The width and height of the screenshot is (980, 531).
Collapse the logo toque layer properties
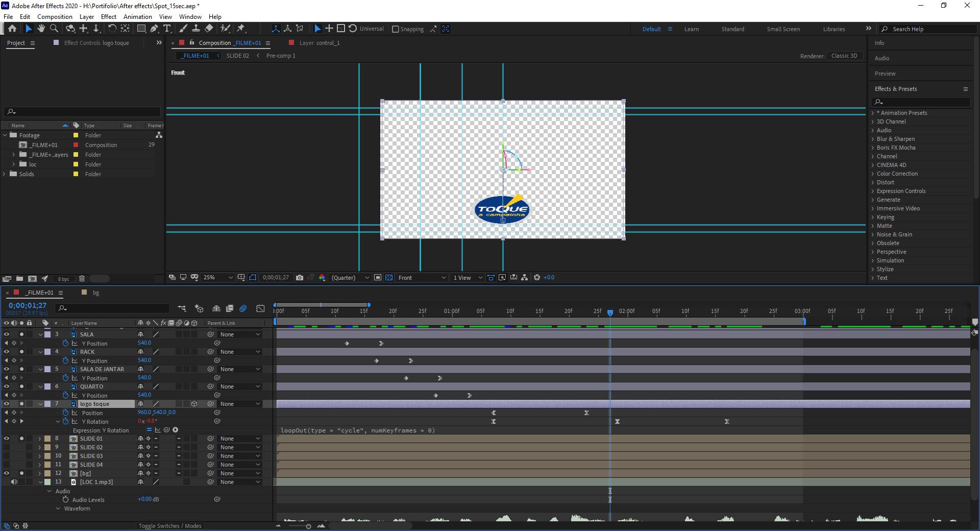[40, 404]
